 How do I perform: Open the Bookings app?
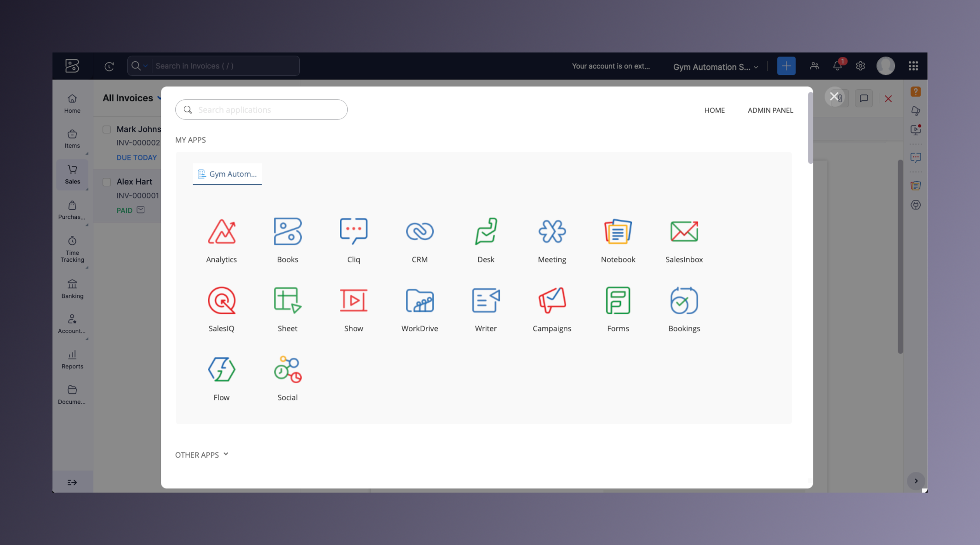684,301
